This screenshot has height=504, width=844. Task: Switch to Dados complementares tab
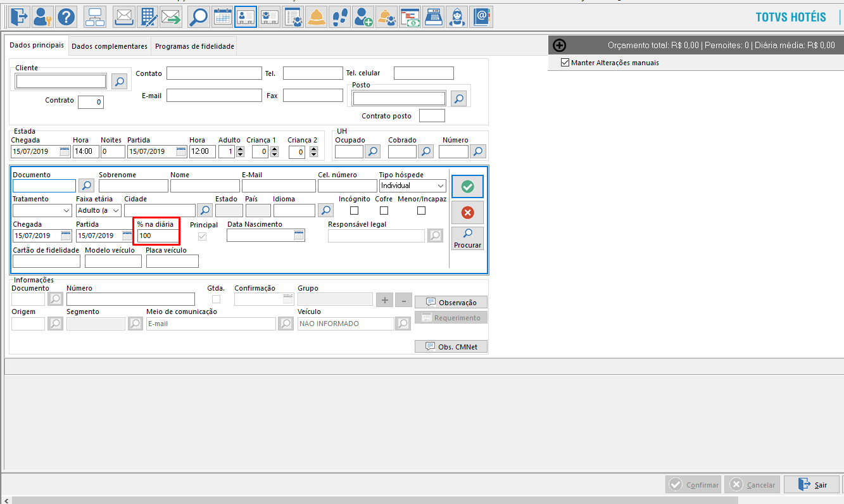(x=110, y=46)
